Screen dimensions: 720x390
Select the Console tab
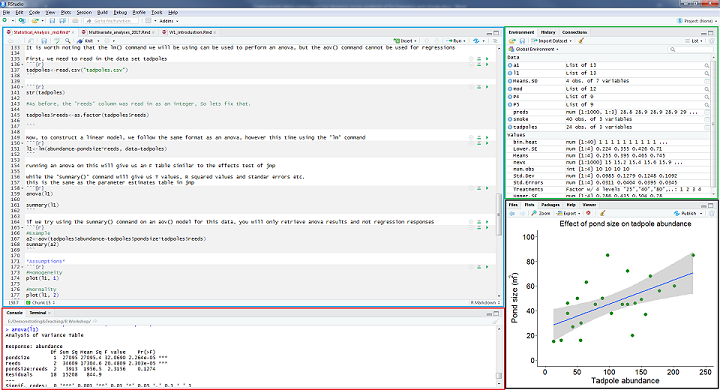(15, 313)
